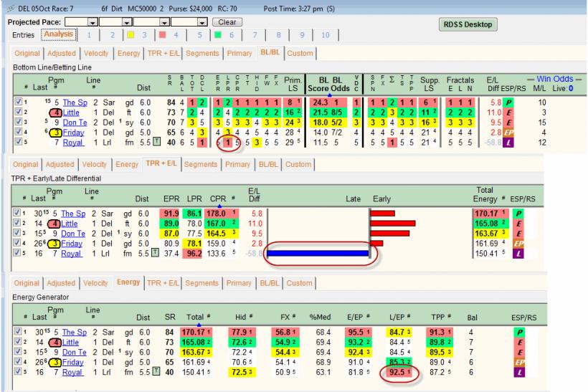588x392 pixels.
Task: Click the pencil icon in the race title bar
Action: tap(11, 9)
